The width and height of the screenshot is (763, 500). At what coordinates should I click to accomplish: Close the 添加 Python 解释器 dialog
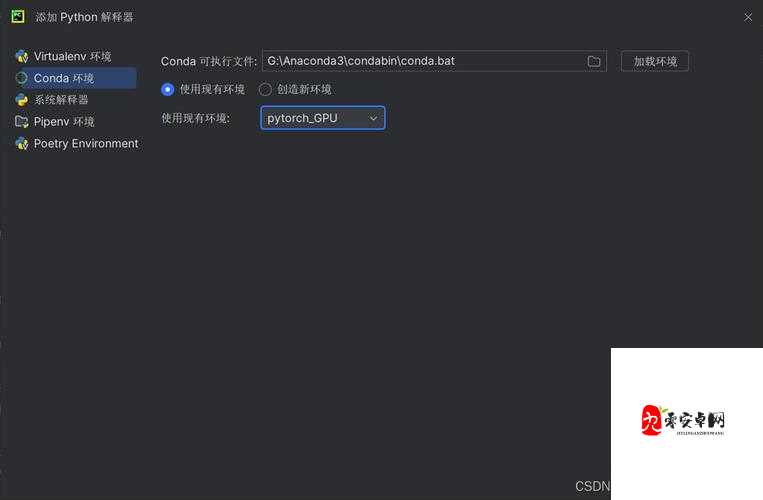748,18
